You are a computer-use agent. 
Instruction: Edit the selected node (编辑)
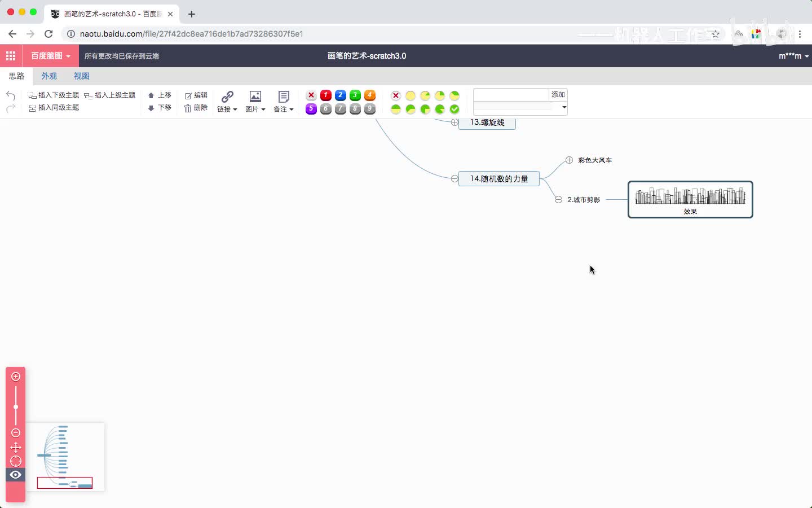click(196, 95)
